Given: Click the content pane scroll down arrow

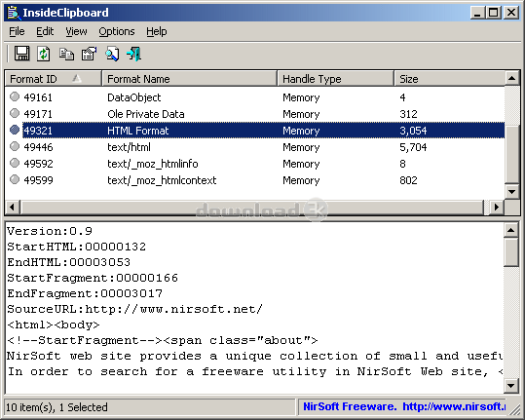Looking at the screenshot, I should pos(511,386).
